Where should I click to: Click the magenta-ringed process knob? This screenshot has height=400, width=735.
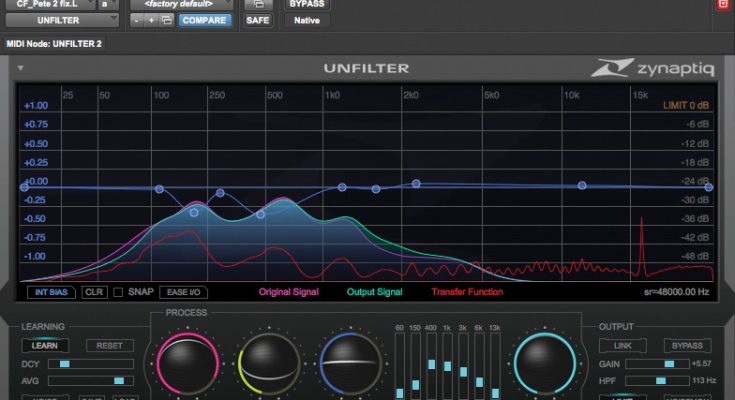pyautogui.click(x=187, y=366)
